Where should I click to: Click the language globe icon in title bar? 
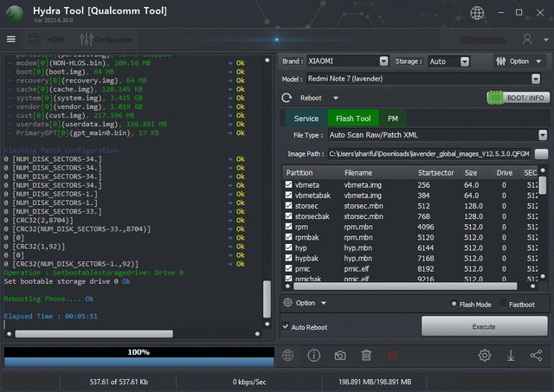477,13
